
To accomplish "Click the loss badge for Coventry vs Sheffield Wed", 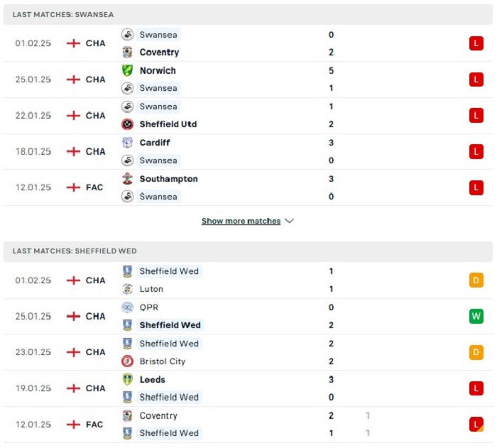I will click(476, 425).
